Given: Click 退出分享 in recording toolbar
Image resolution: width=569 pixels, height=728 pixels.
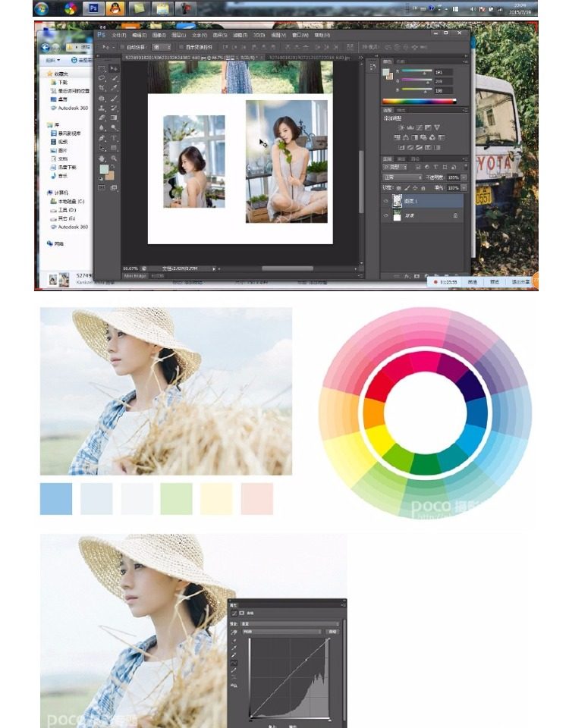Looking at the screenshot, I should [x=520, y=282].
